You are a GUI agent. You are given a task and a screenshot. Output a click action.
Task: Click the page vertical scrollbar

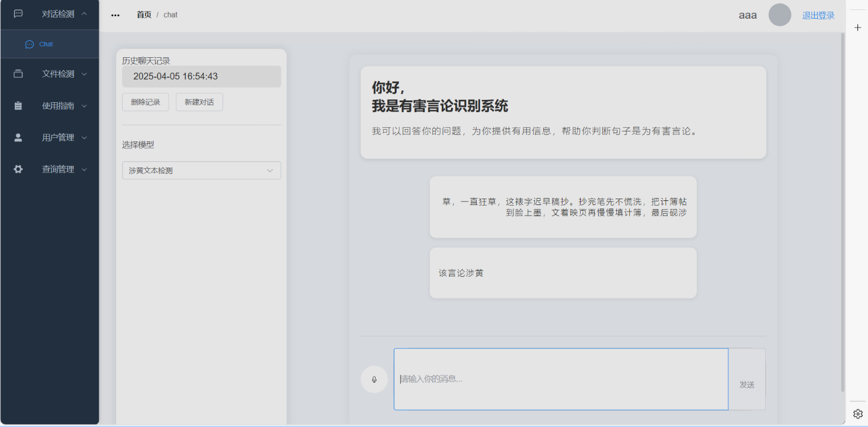pyautogui.click(x=842, y=213)
